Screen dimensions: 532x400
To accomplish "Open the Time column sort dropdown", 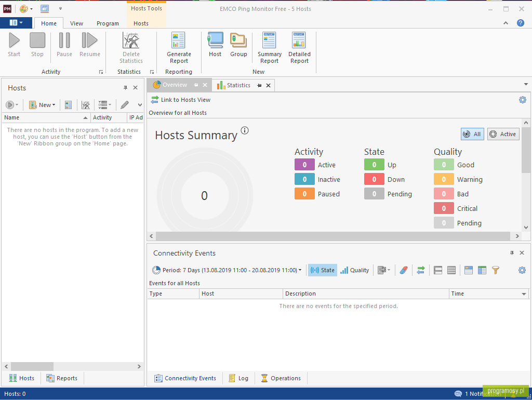I will (x=524, y=294).
